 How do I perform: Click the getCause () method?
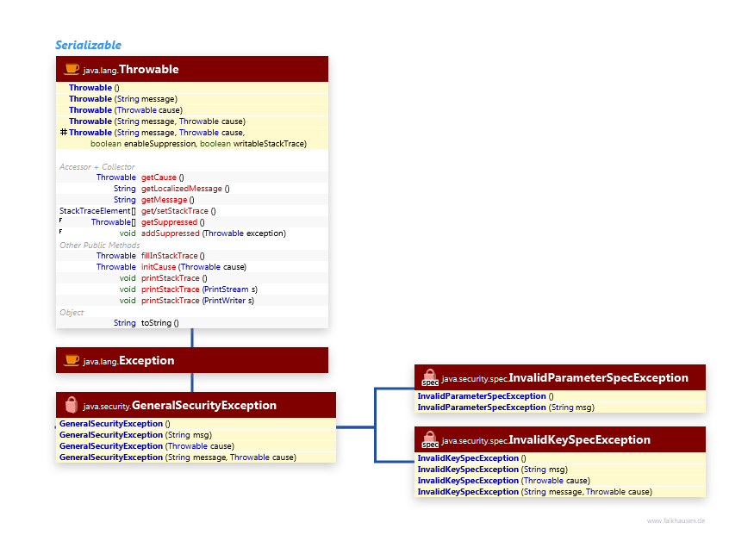click(x=163, y=177)
